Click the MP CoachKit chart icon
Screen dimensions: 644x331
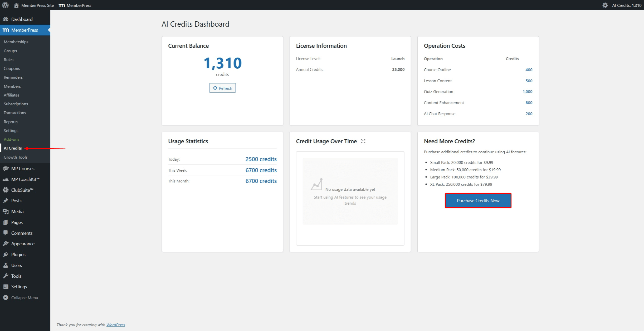point(6,179)
